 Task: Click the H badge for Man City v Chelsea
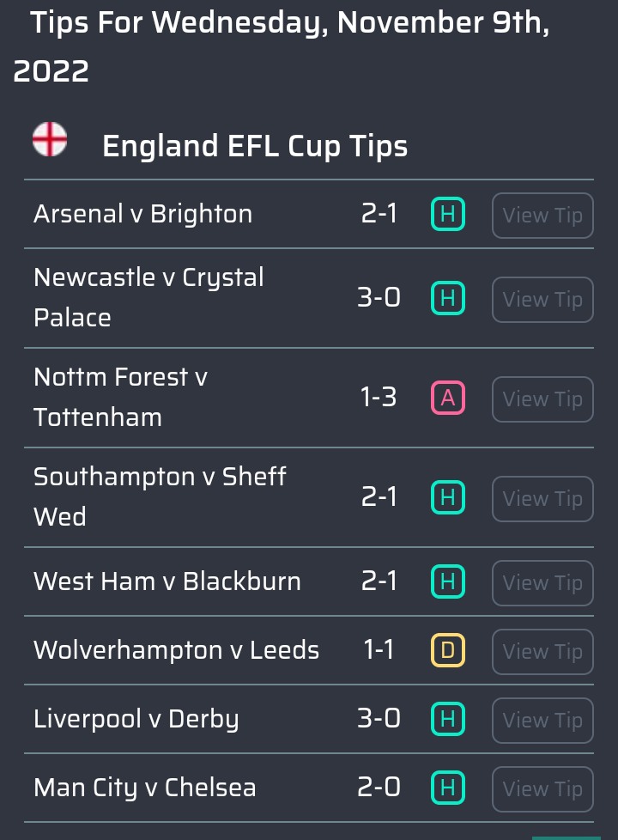point(448,788)
